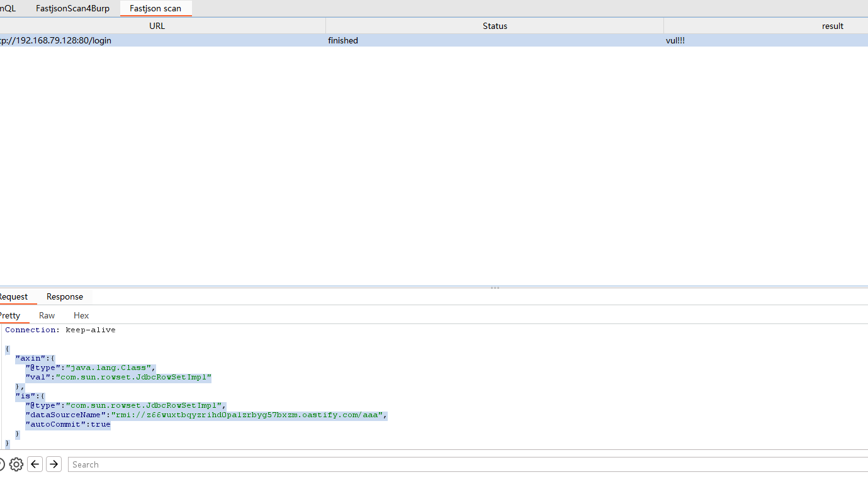
Task: Click inside the Search field
Action: pos(252,464)
